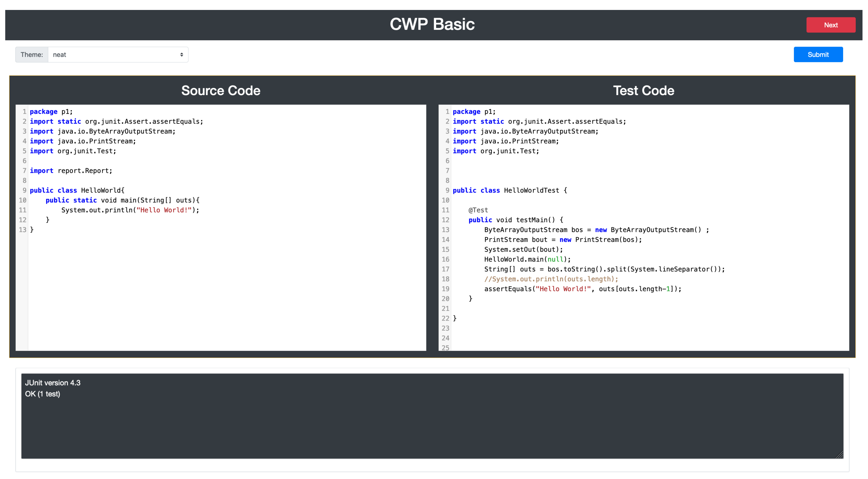868x479 pixels.
Task: Click public class HelloWorldTest declaration
Action: pos(509,190)
